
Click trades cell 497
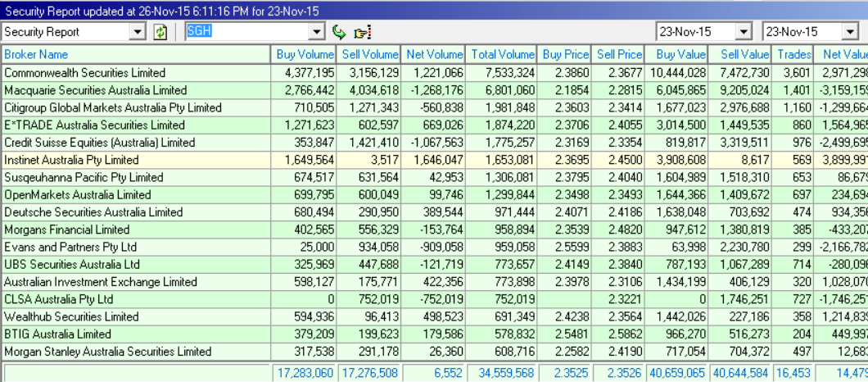click(x=793, y=352)
